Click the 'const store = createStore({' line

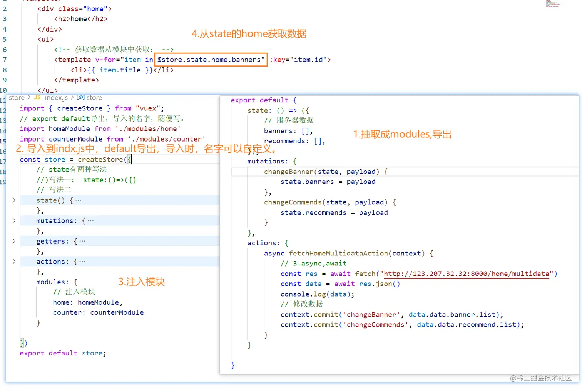click(76, 160)
